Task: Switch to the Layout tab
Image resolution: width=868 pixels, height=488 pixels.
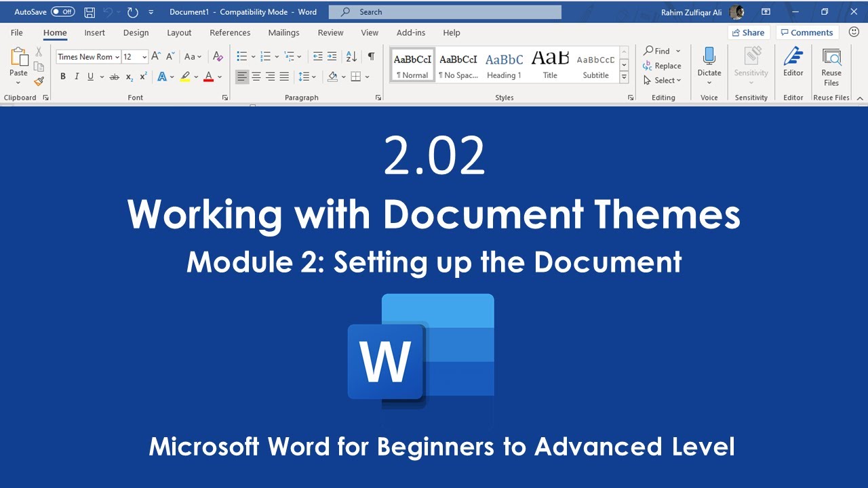Action: click(179, 33)
